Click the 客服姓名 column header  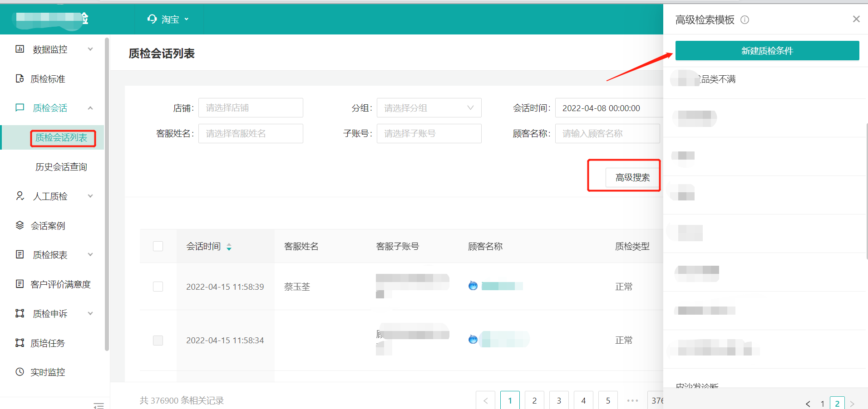coord(301,246)
